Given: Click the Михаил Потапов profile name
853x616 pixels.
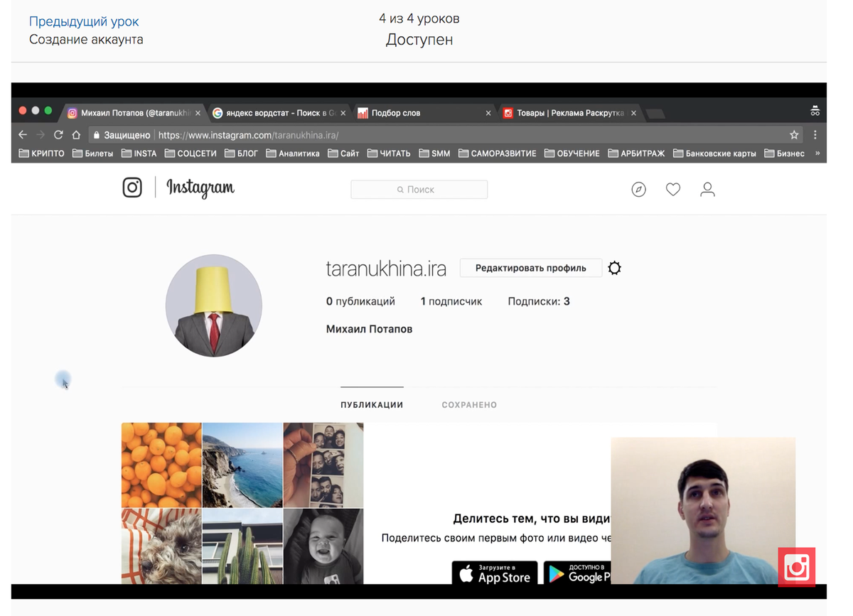Looking at the screenshot, I should (x=369, y=329).
